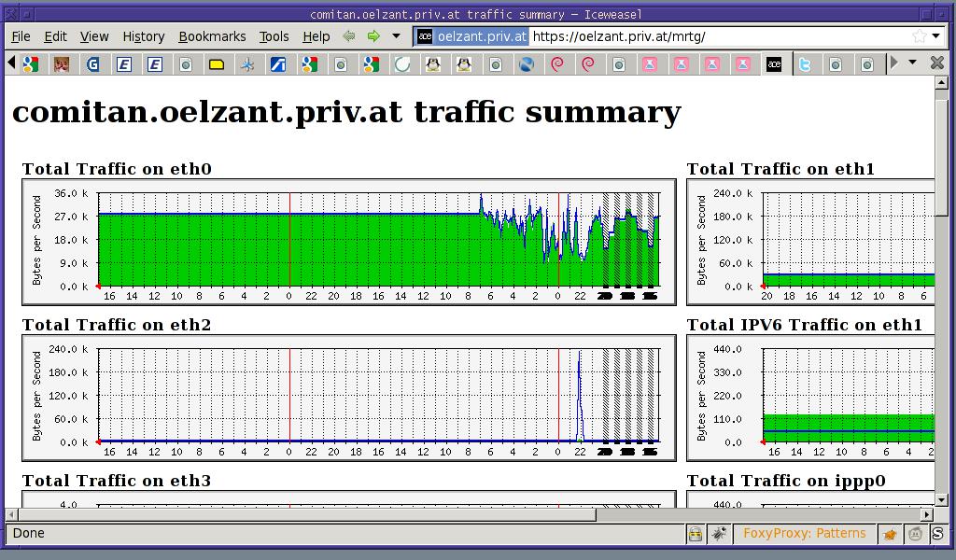This screenshot has width=956, height=560.
Task: Switch to the Twitter bird tab
Action: coord(804,63)
